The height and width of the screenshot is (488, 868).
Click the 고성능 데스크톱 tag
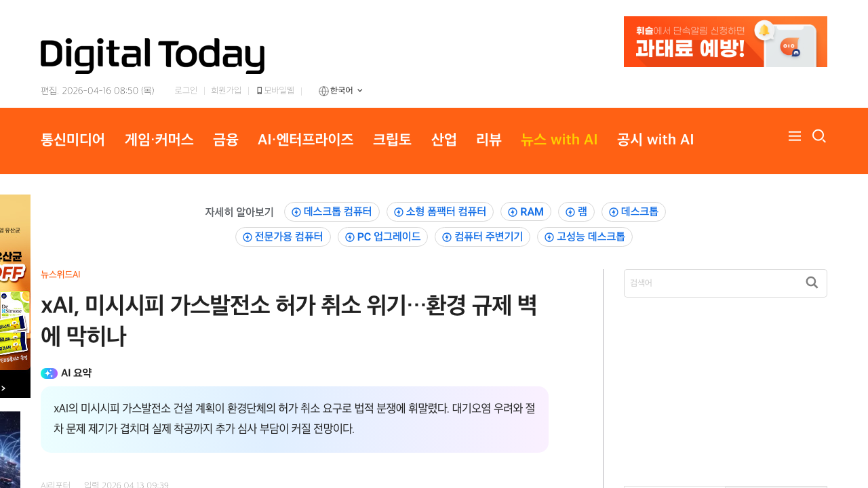[x=585, y=237]
